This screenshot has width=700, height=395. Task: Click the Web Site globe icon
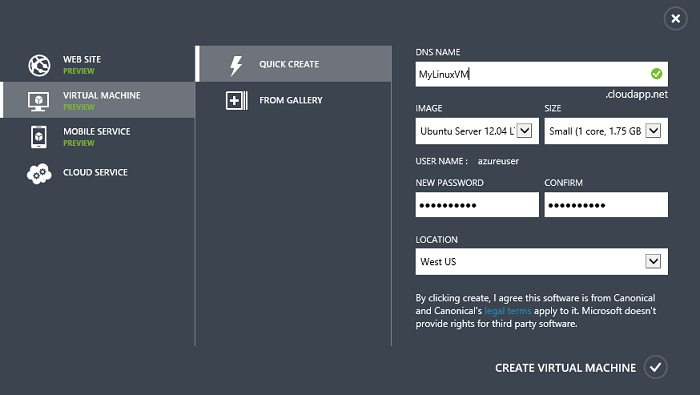coord(39,65)
